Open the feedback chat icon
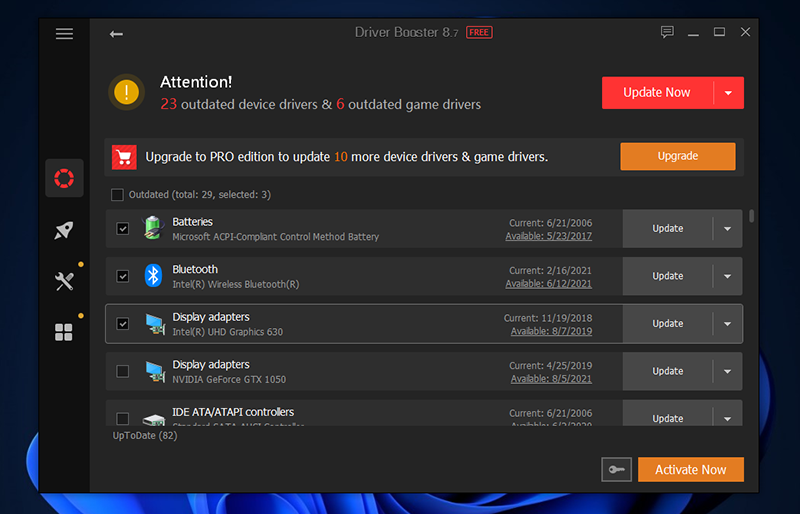Image resolution: width=800 pixels, height=514 pixels. pos(667,33)
